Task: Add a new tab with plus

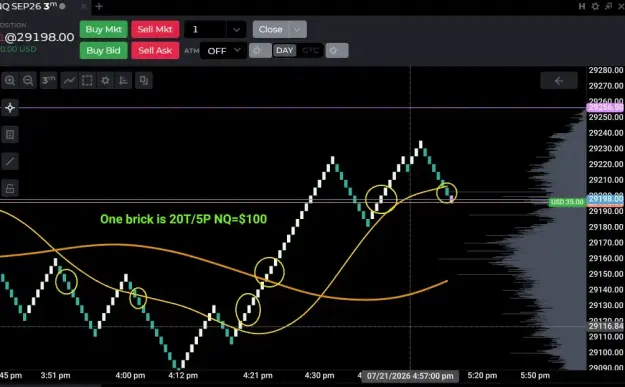Action: coord(99,6)
